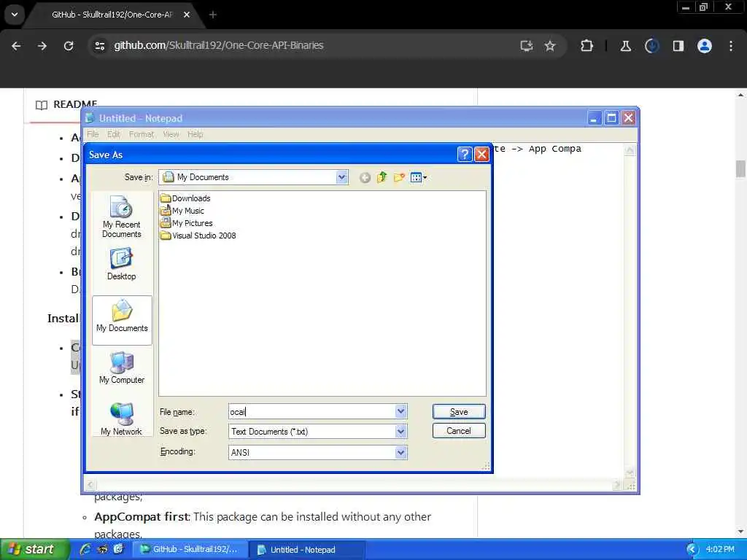The width and height of the screenshot is (747, 560).
Task: Click the 4:02 PM taskbar clock
Action: click(x=720, y=549)
